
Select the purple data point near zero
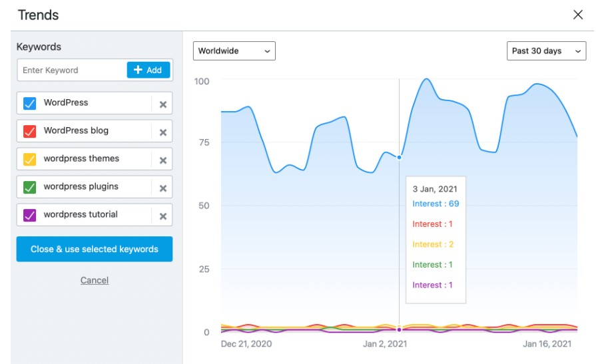pos(399,329)
